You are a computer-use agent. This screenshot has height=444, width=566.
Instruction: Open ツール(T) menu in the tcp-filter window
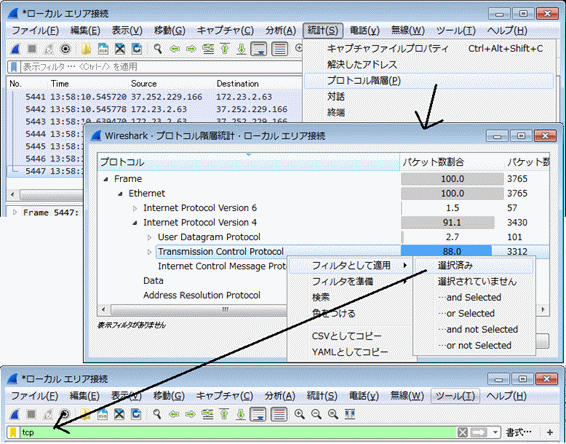tap(456, 396)
